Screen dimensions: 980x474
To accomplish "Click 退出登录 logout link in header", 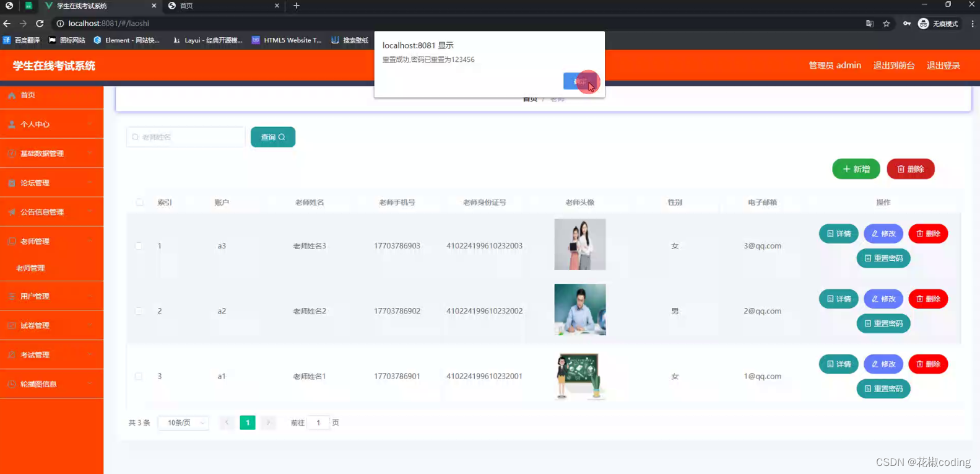I will [943, 65].
